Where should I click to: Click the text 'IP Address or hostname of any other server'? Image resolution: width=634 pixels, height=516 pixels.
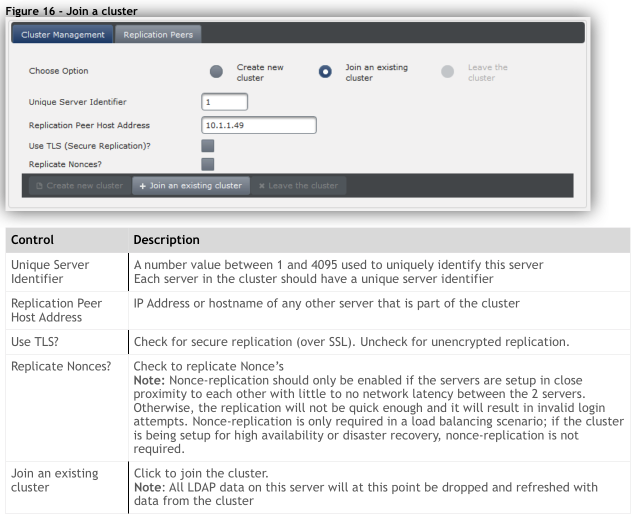click(x=254, y=303)
